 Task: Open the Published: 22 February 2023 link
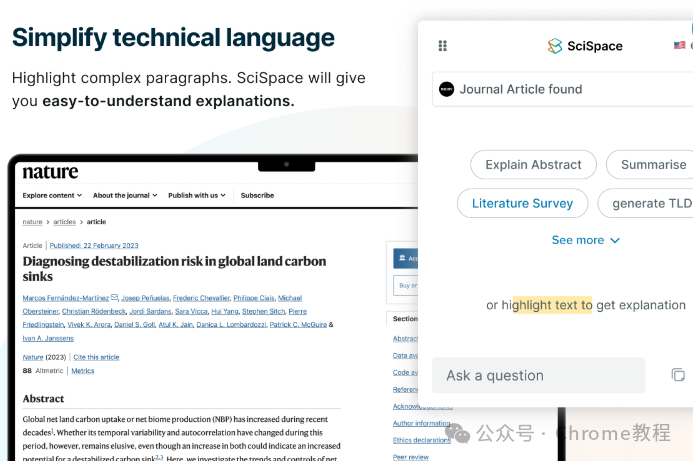tap(94, 246)
